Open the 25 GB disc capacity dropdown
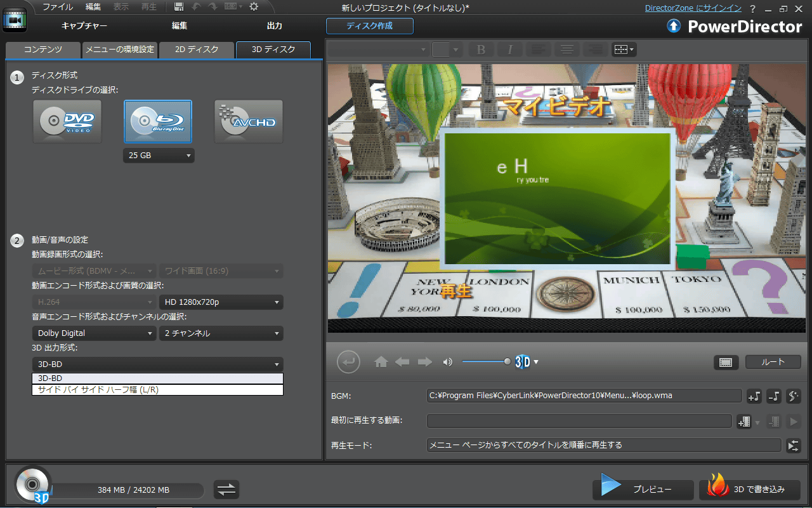Image resolution: width=812 pixels, height=508 pixels. click(x=159, y=156)
